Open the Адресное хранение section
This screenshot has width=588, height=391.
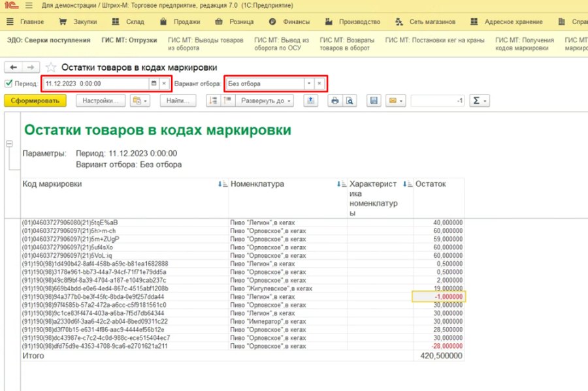(506, 22)
